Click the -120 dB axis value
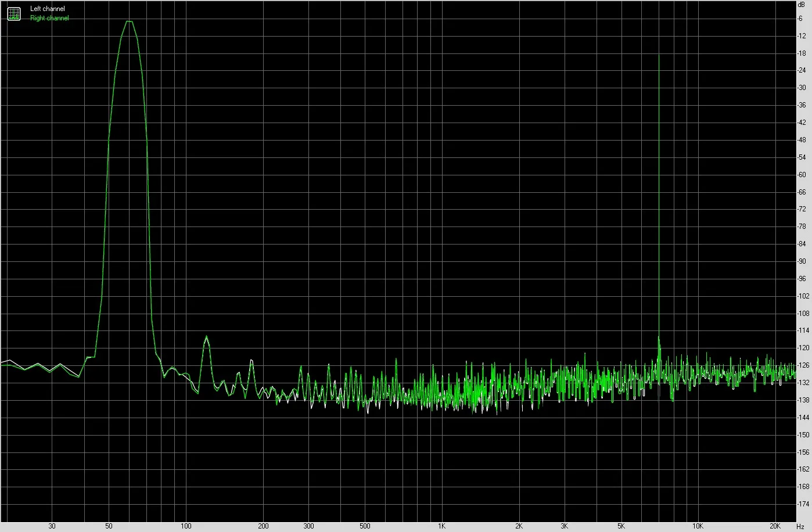 (803, 348)
